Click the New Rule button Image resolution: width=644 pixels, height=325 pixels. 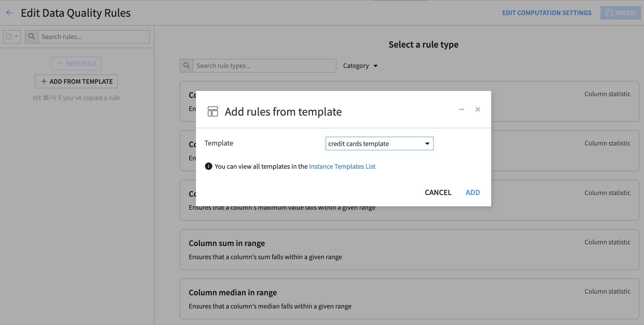(x=76, y=63)
